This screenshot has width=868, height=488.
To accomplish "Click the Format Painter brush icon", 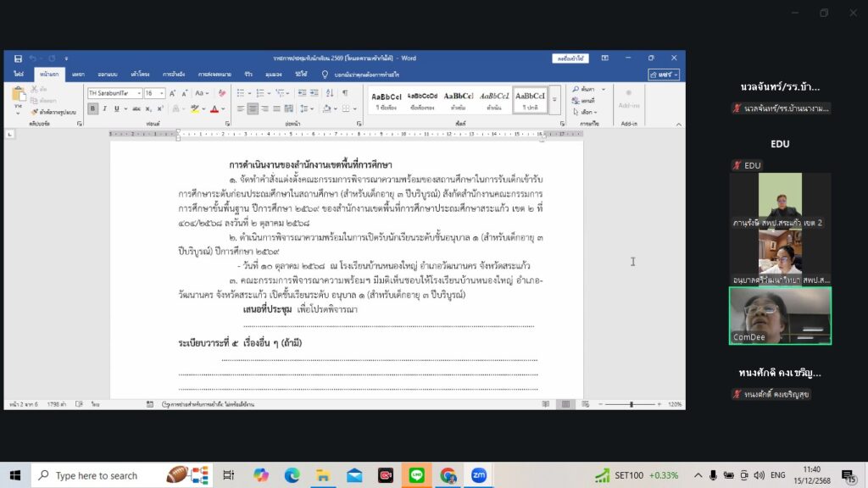I will click(x=35, y=111).
